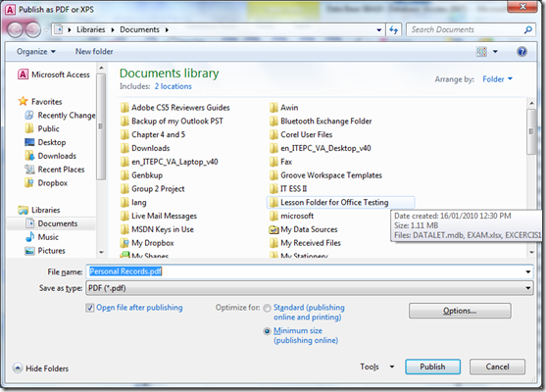Select the MSDN Keys in Use folder
546x392 pixels.
coord(157,229)
